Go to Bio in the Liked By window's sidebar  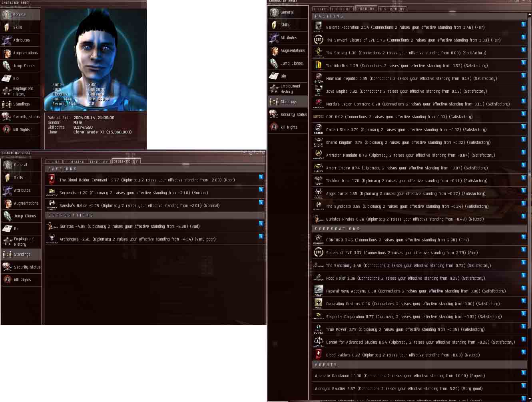point(288,76)
